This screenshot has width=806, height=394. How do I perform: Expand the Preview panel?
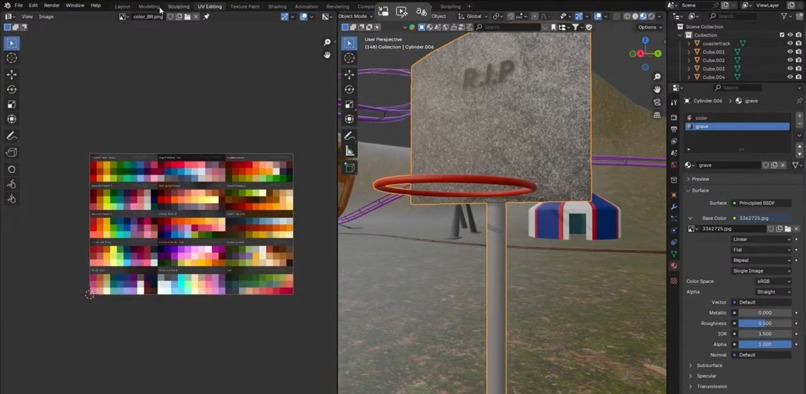(x=700, y=179)
